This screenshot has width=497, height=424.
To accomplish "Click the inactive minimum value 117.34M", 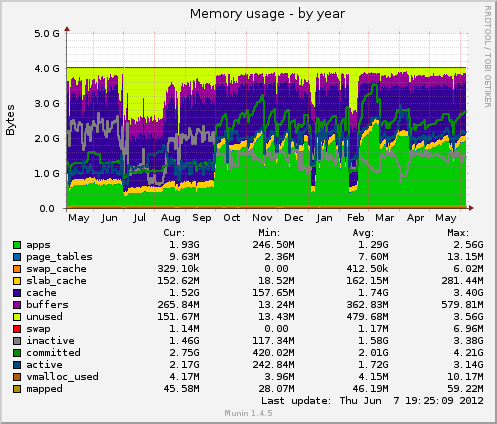I will click(x=273, y=341).
